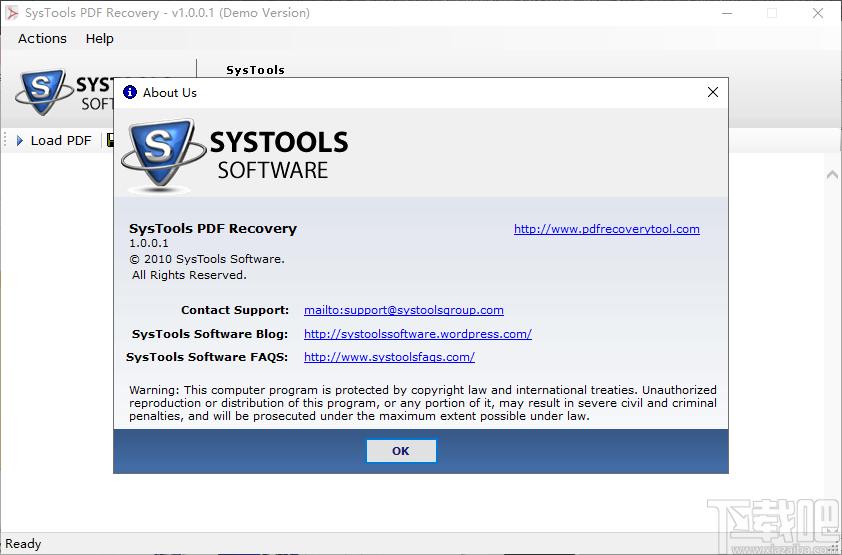Click the 'Ready' status bar text

(23, 544)
